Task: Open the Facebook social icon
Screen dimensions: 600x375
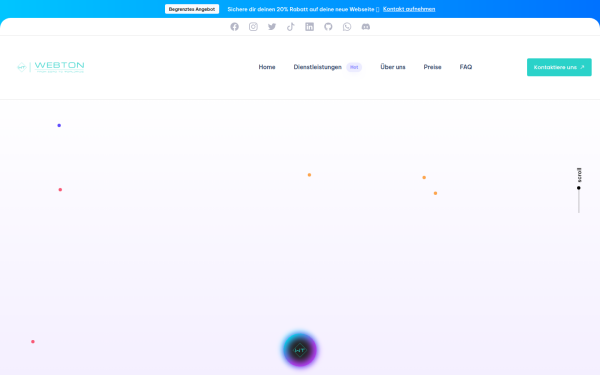Action: click(234, 27)
